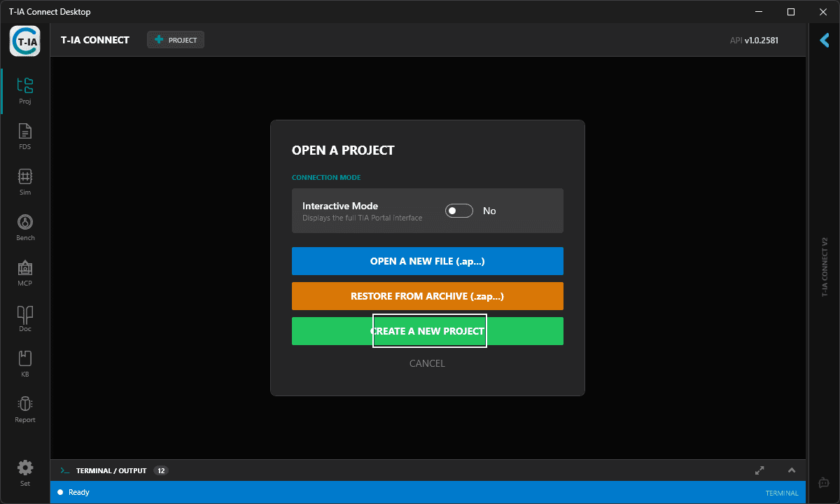Click the PROJECT button in the header
Image resolution: width=840 pixels, height=504 pixels.
pyautogui.click(x=175, y=39)
